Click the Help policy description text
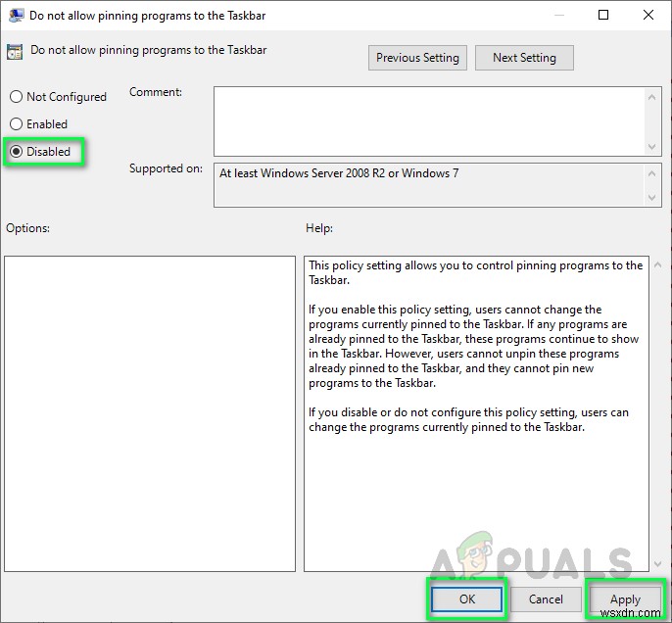This screenshot has width=672, height=623. 475,346
